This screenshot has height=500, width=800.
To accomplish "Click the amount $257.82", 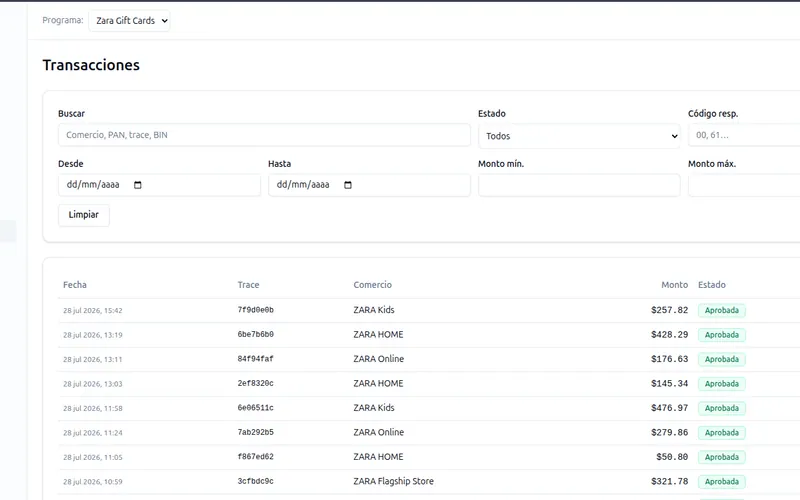I will coord(669,310).
